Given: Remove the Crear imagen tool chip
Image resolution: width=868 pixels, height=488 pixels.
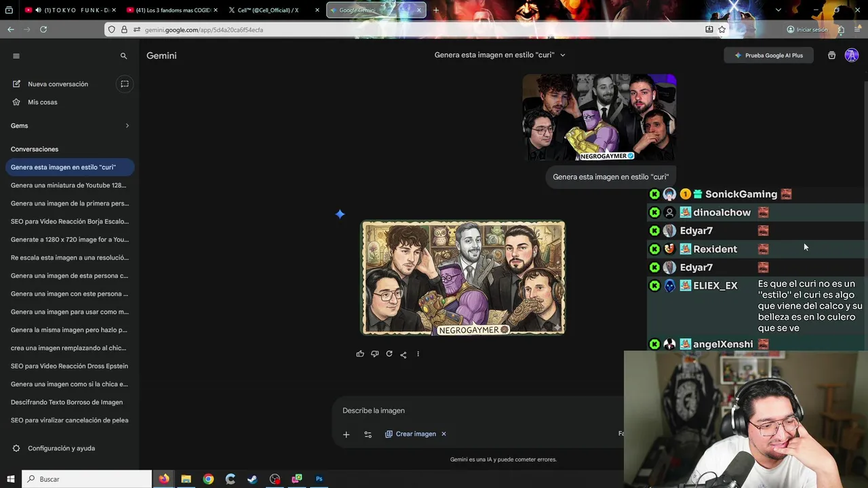Looking at the screenshot, I should (x=443, y=434).
